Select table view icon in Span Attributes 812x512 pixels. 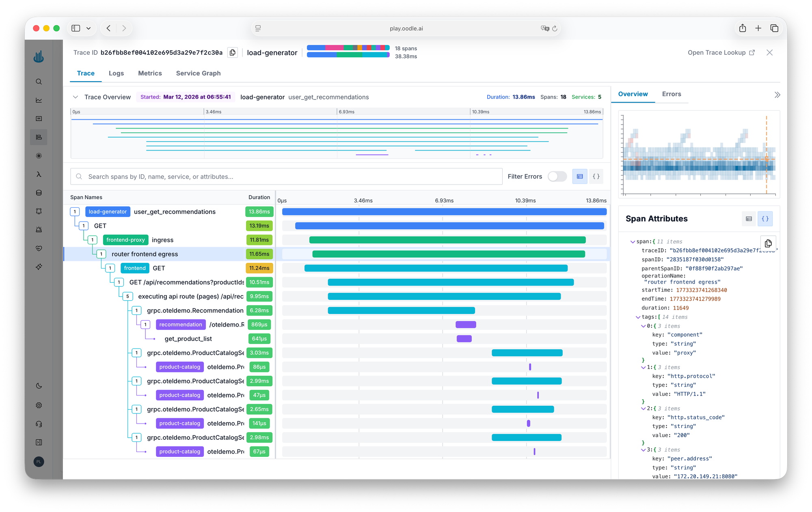(749, 219)
